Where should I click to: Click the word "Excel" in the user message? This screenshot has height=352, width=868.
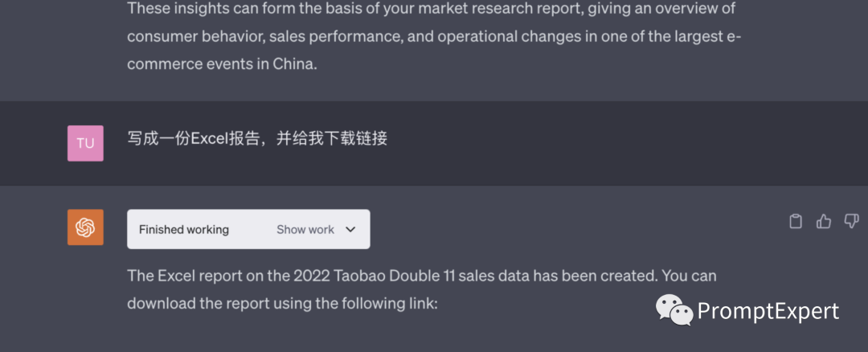211,138
